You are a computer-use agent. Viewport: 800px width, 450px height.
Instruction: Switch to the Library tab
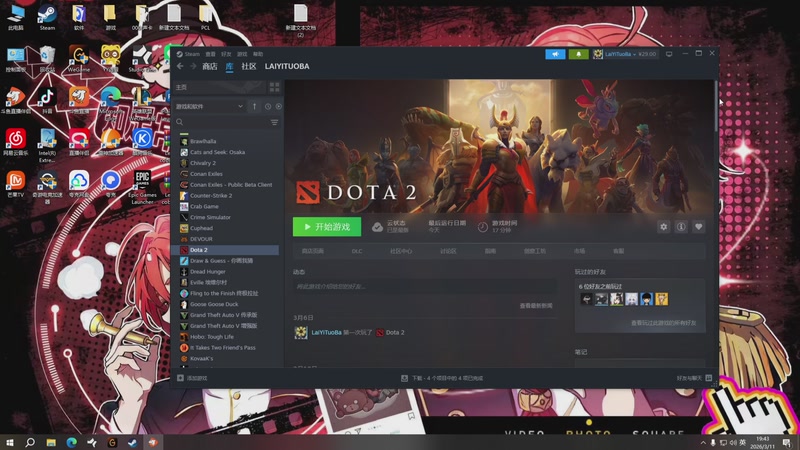click(x=230, y=66)
